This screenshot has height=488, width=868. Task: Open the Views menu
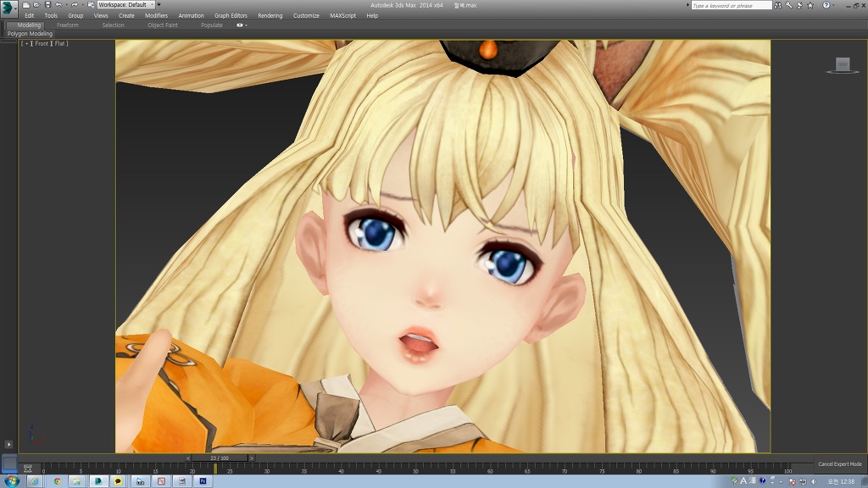pyautogui.click(x=101, y=15)
